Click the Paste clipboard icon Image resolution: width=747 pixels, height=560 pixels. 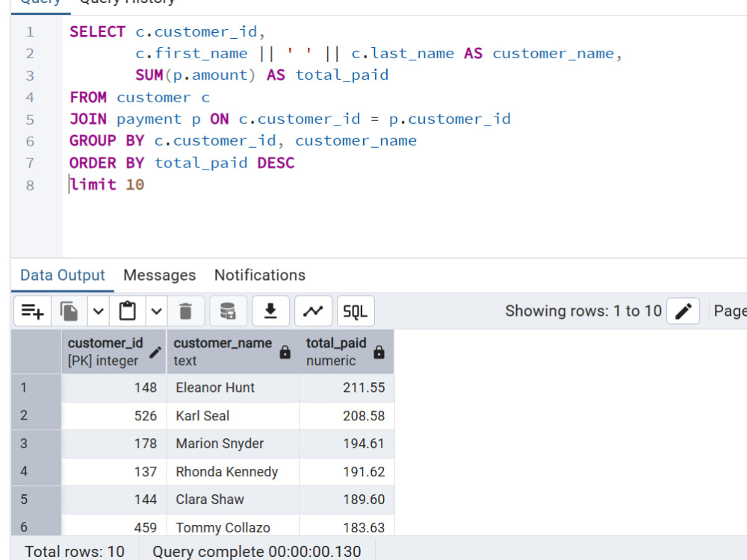127,311
